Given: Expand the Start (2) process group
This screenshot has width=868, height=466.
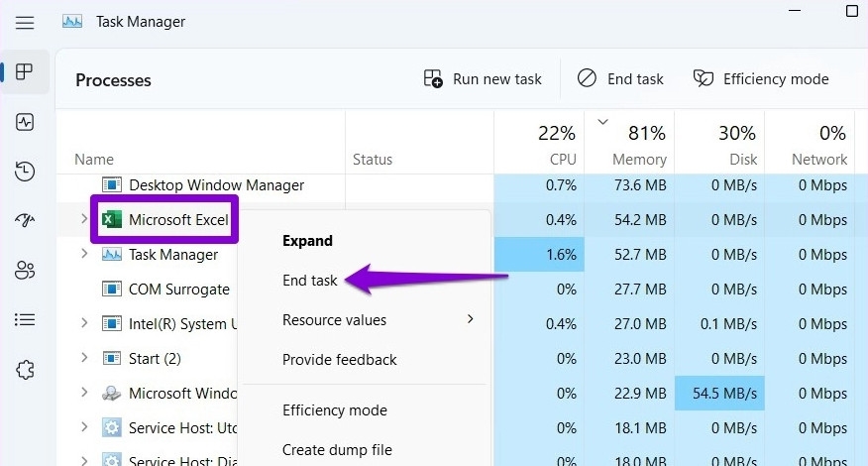Looking at the screenshot, I should pos(84,358).
